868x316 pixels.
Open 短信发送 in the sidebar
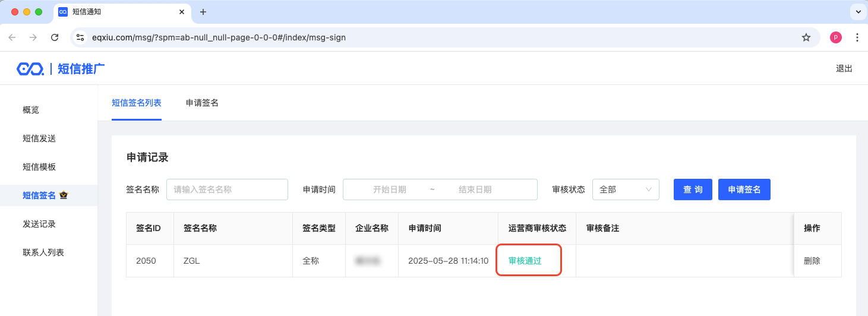click(x=39, y=138)
